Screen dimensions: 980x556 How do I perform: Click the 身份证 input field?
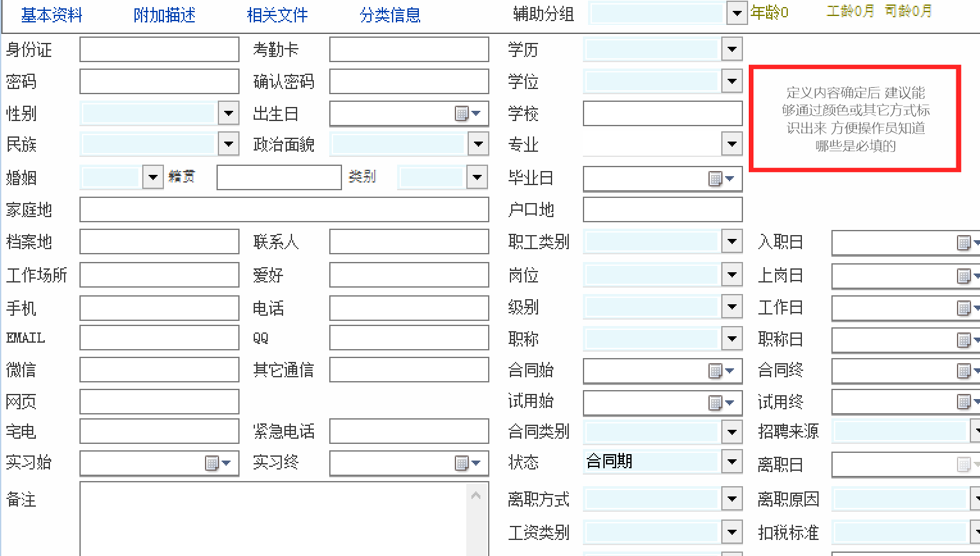(159, 49)
